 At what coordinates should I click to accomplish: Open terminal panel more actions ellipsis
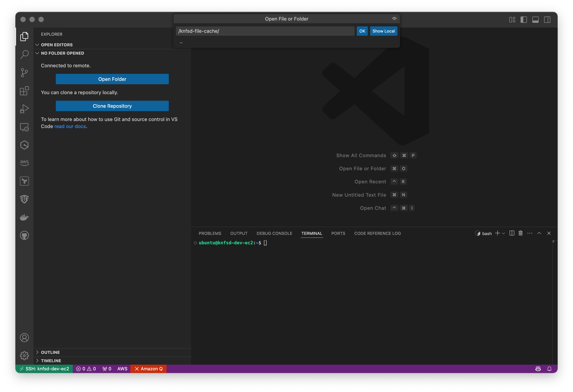(x=530, y=233)
